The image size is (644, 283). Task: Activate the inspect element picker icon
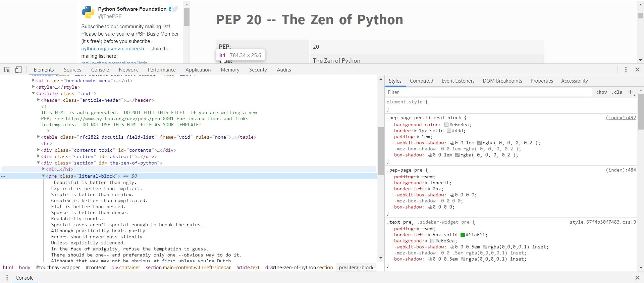click(7, 69)
